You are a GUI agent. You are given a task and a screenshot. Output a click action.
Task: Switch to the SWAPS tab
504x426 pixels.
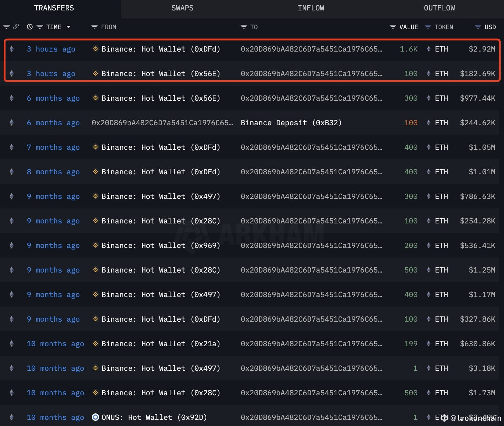(x=182, y=8)
